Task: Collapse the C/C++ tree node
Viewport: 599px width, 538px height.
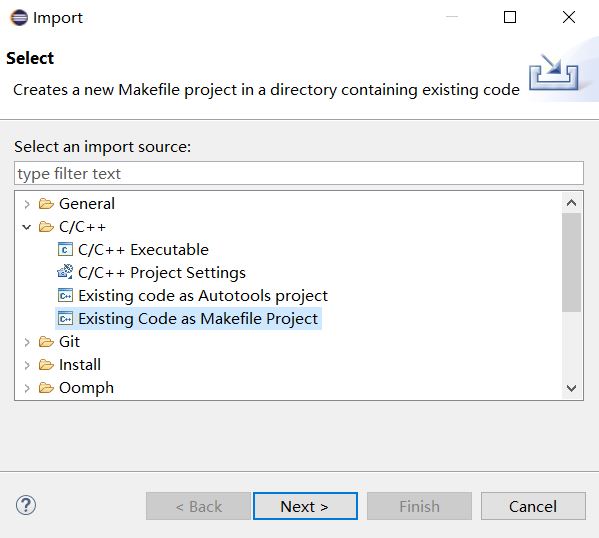Action: 27,227
